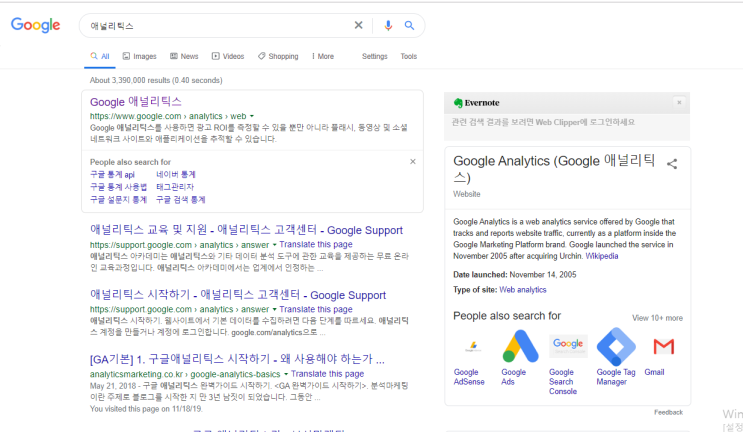Search related term 구글 설문지 통계
The image size is (743, 432).
point(118,200)
